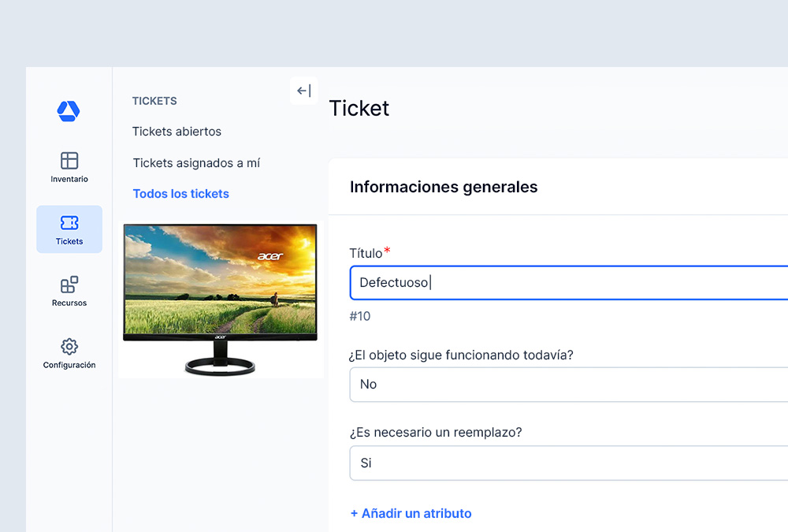The image size is (788, 532).
Task: Click the Acer monitor thumbnail
Action: click(x=220, y=298)
